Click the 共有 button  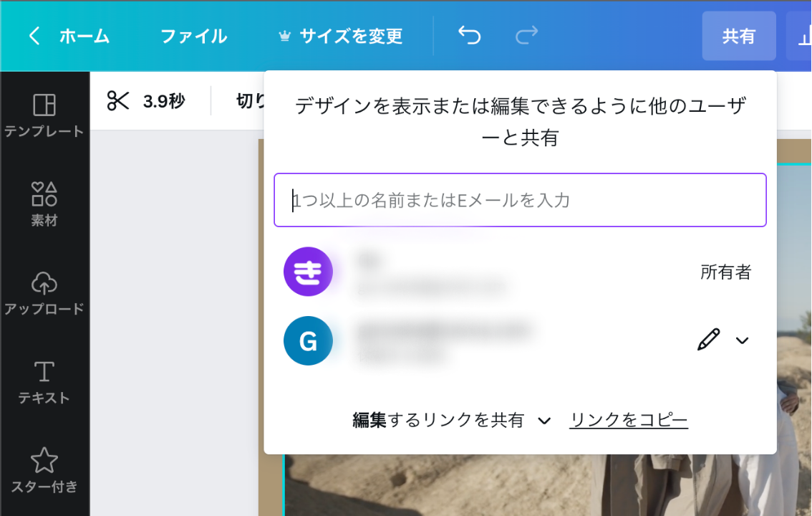[x=738, y=36]
